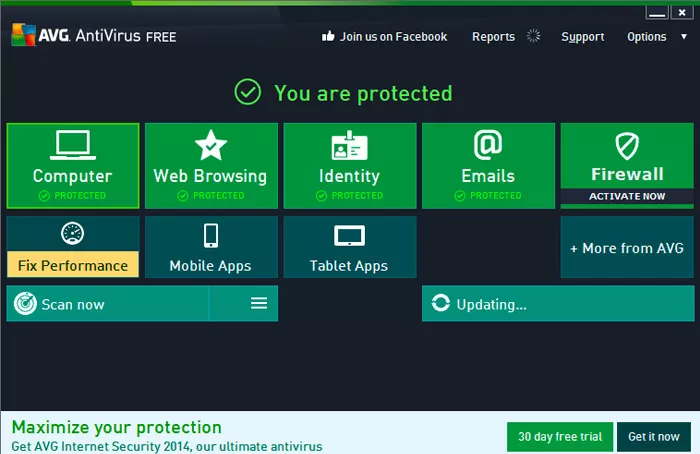
Task: Open the Reports menu
Action: tap(493, 37)
